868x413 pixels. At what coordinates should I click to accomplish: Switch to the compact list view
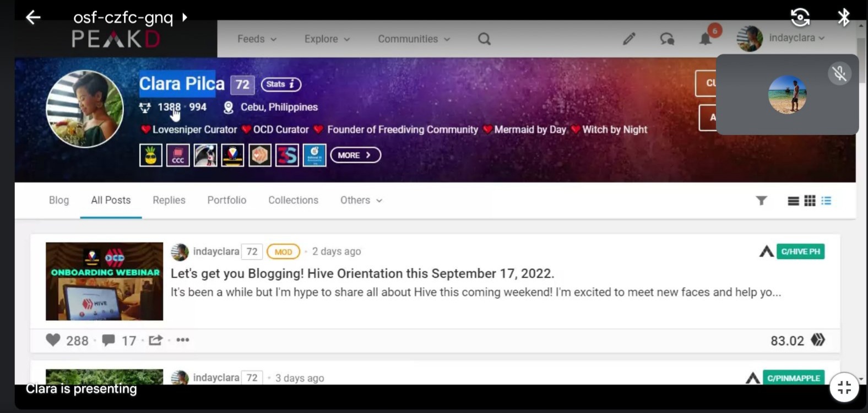tap(826, 201)
